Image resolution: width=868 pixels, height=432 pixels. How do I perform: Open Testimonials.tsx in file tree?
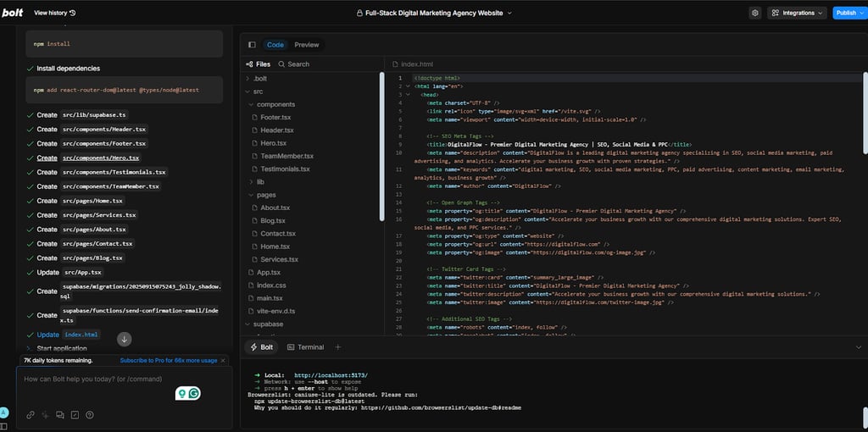[285, 169]
